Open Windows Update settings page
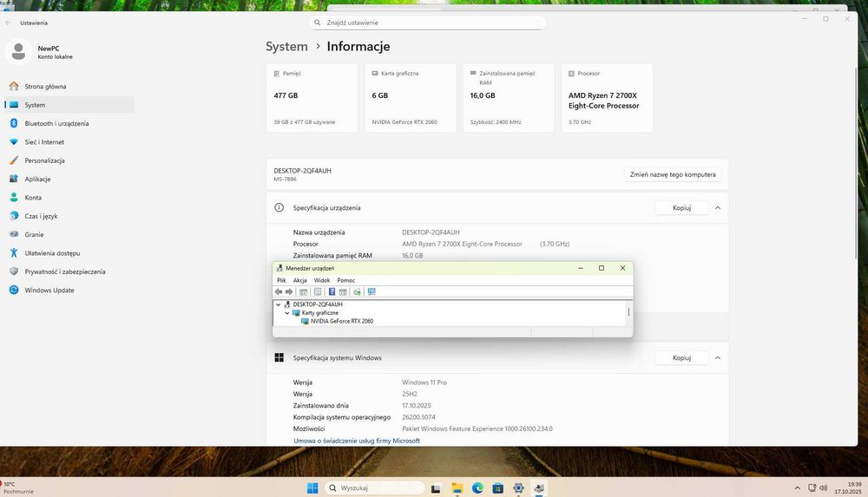Image resolution: width=868 pixels, height=497 pixels. 69,290
